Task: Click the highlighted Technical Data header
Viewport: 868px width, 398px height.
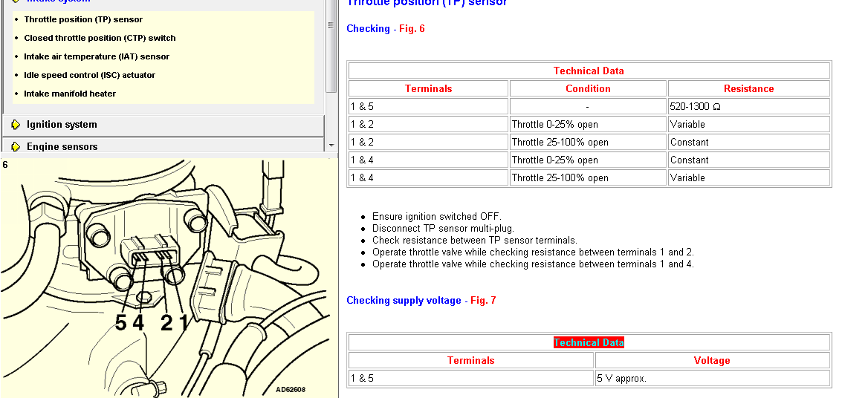Action: pos(589,343)
